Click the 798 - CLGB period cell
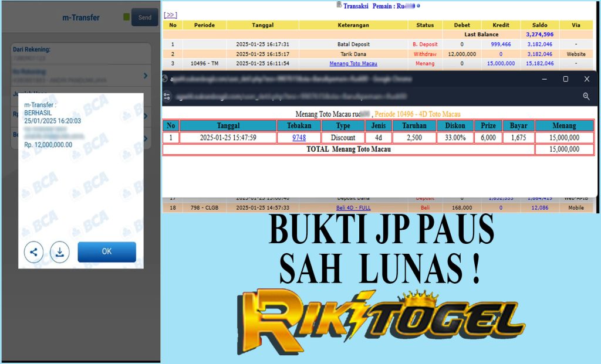 pyautogui.click(x=204, y=208)
